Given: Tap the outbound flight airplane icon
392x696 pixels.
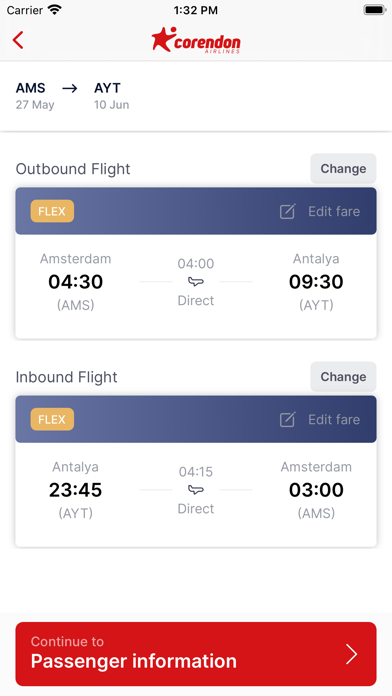Looking at the screenshot, I should point(196,282).
